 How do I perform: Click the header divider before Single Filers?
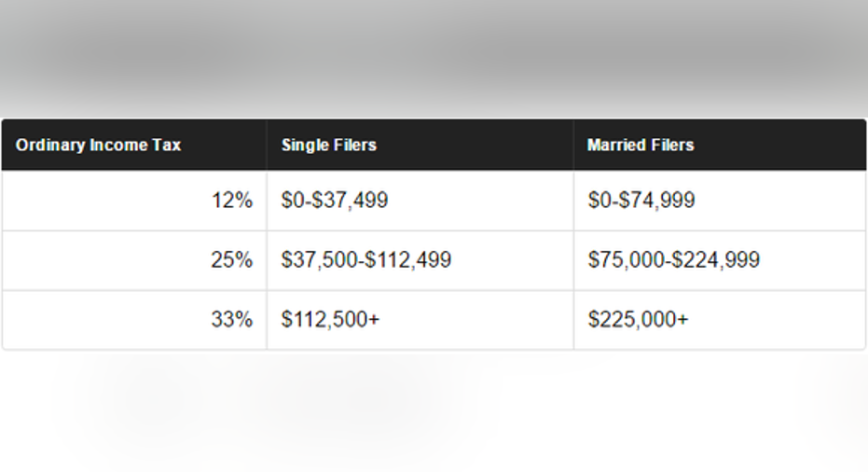(267, 146)
